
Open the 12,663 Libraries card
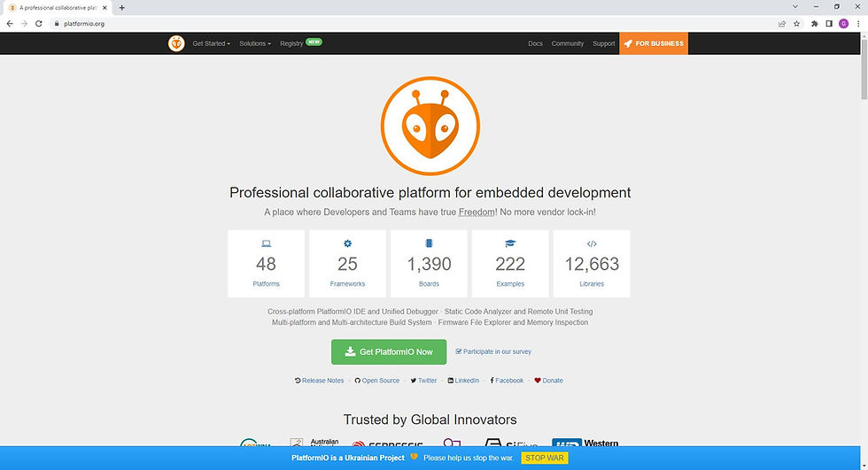[x=592, y=264]
